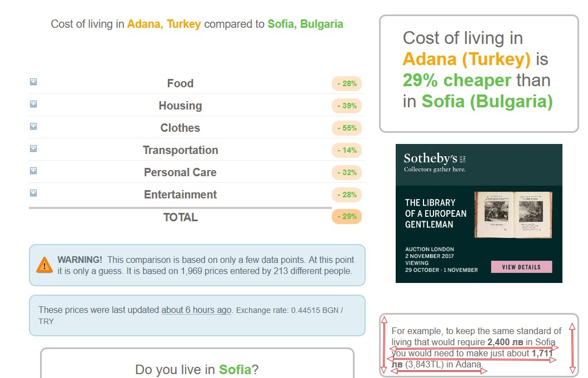
Task: Select the Clothes category label
Action: pos(180,128)
